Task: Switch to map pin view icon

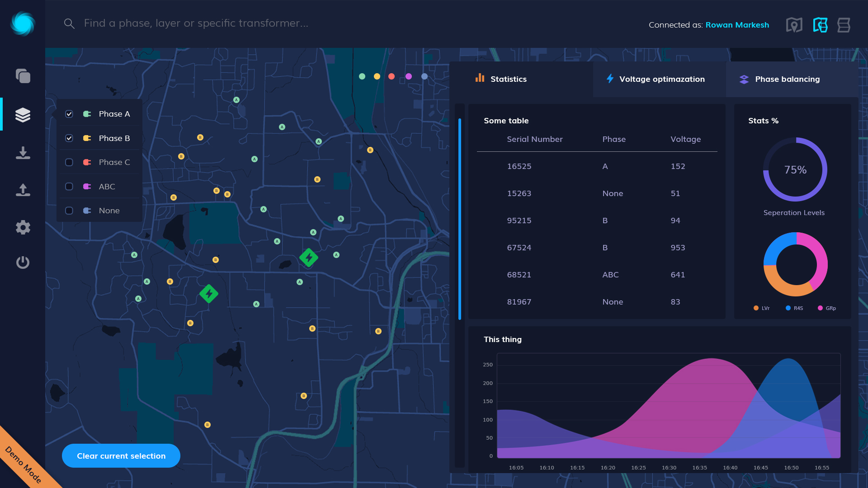Action: pyautogui.click(x=794, y=25)
